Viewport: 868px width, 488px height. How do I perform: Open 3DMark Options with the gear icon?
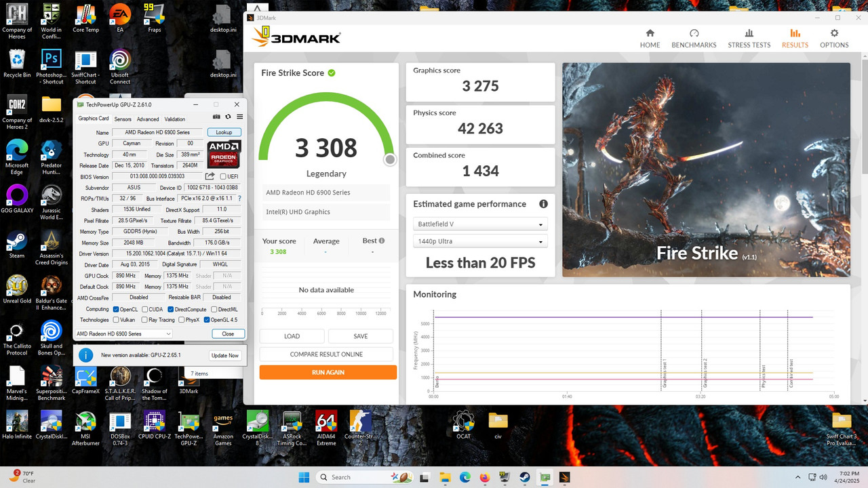click(x=833, y=37)
